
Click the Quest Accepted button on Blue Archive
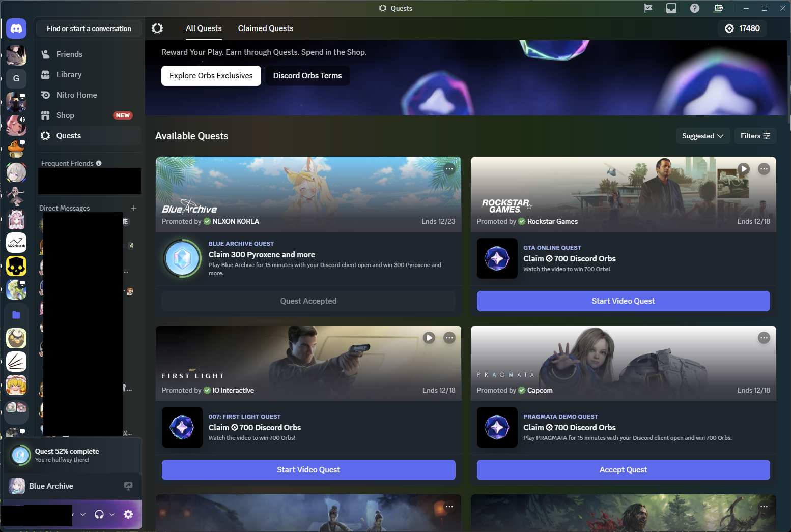(308, 301)
